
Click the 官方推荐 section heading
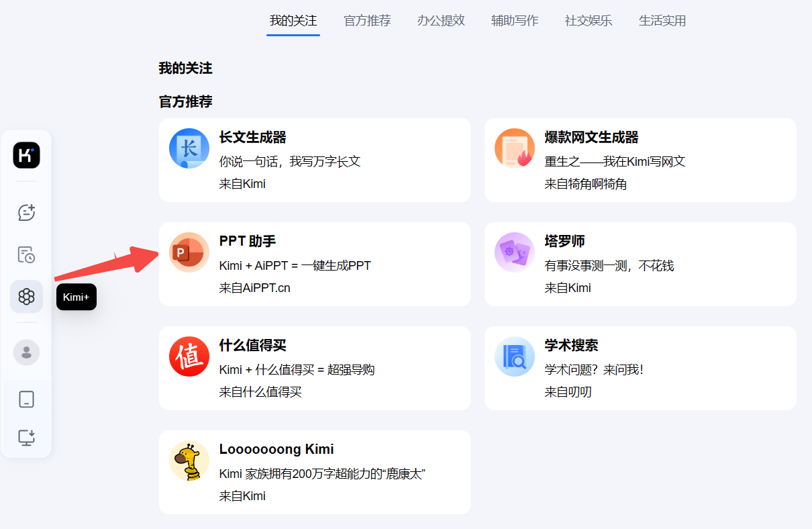click(x=185, y=102)
